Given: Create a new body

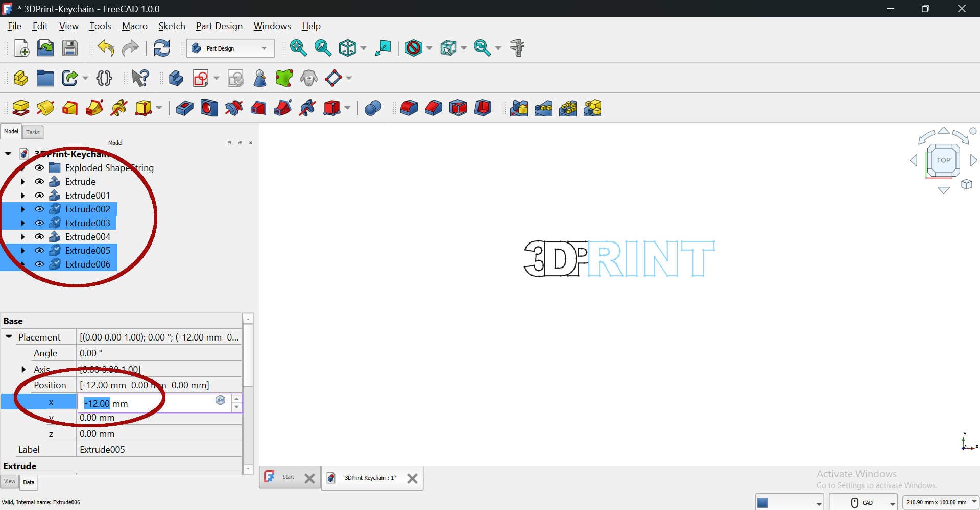Looking at the screenshot, I should point(176,78).
